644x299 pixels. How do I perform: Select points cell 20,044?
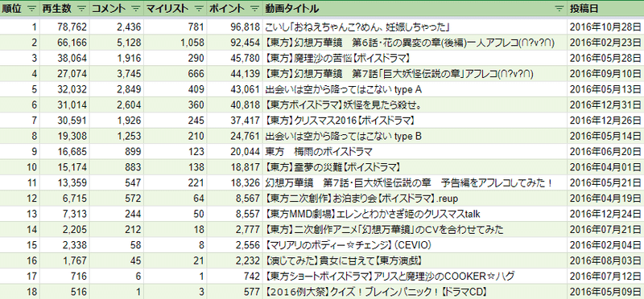(235, 152)
